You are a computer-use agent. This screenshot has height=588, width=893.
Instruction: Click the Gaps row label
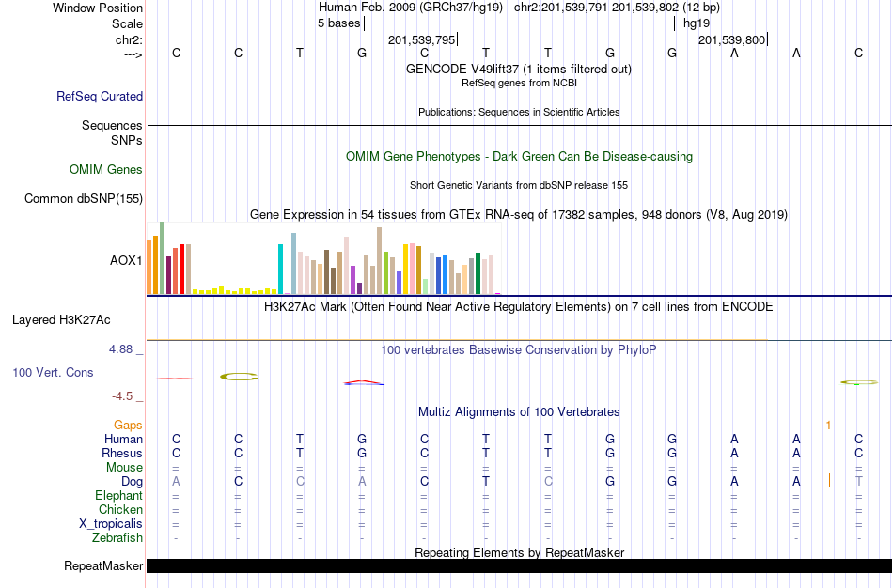(x=128, y=426)
